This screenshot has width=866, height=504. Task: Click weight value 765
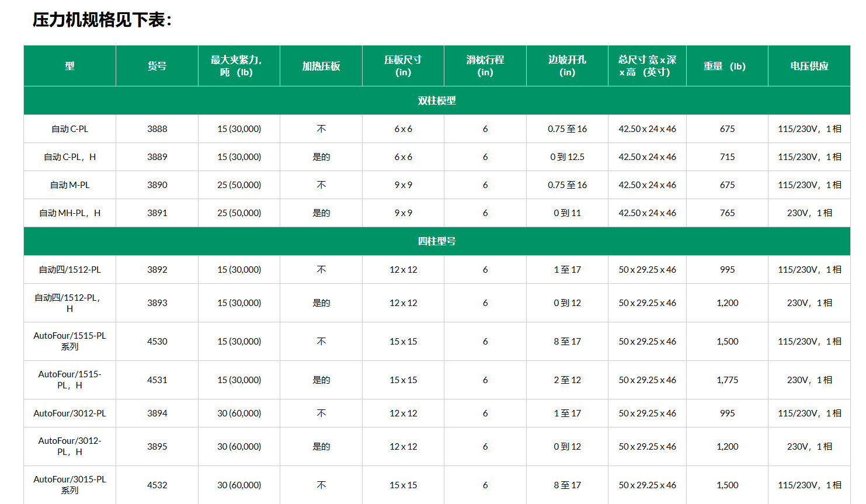(x=727, y=213)
